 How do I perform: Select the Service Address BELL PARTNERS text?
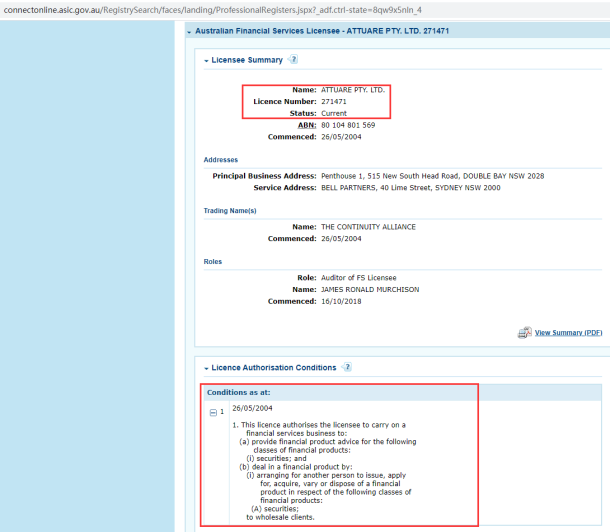click(x=410, y=187)
